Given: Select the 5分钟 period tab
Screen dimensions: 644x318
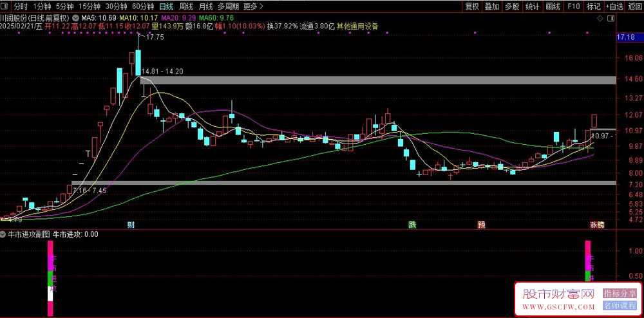Looking at the screenshot, I should 65,6.
